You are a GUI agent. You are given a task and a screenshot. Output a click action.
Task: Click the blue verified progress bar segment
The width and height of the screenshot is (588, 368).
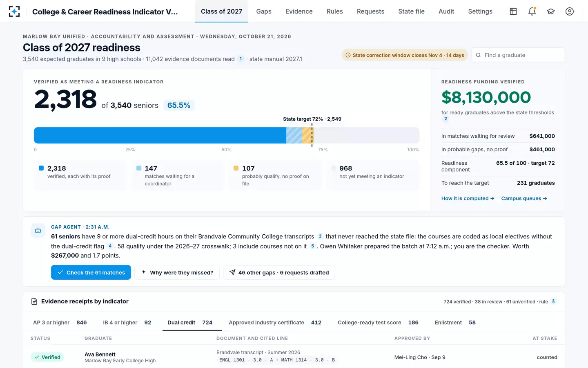160,135
